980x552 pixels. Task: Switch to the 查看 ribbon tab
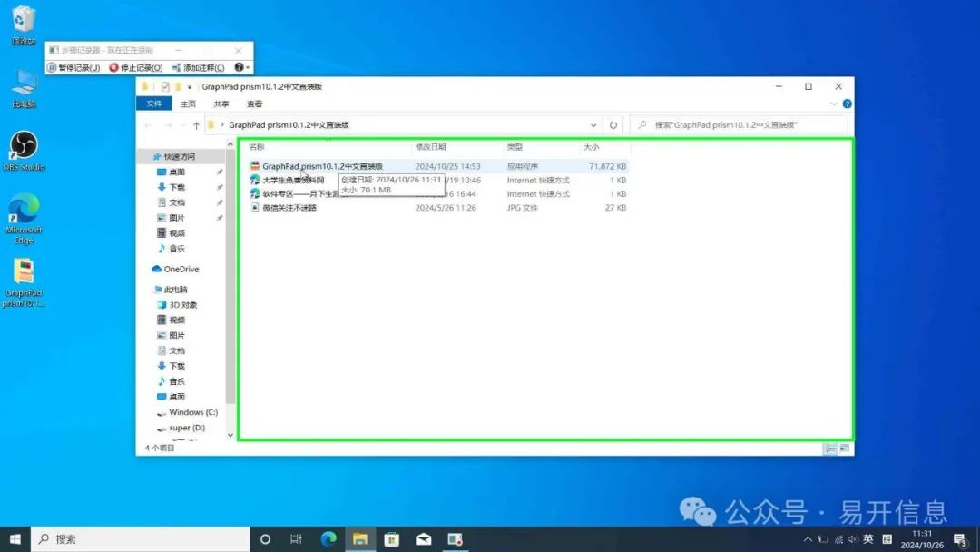[x=254, y=103]
